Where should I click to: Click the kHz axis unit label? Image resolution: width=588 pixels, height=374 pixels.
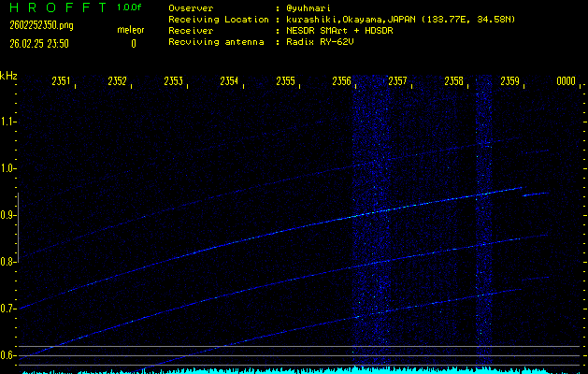tap(8, 76)
